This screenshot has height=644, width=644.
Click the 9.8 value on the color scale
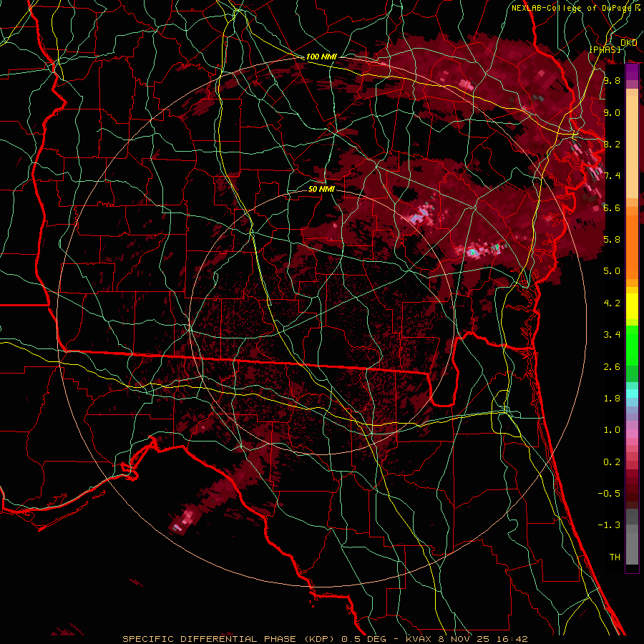click(x=612, y=80)
